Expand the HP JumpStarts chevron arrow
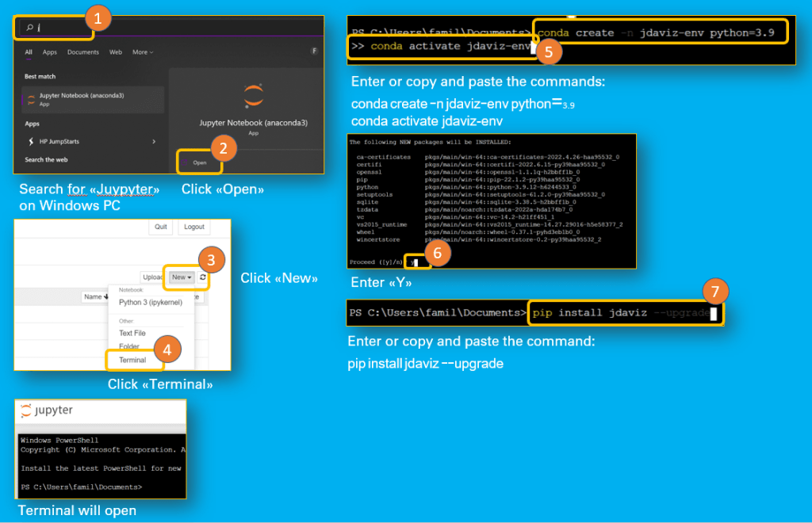Viewport: 812px width, 523px height. coord(154,141)
